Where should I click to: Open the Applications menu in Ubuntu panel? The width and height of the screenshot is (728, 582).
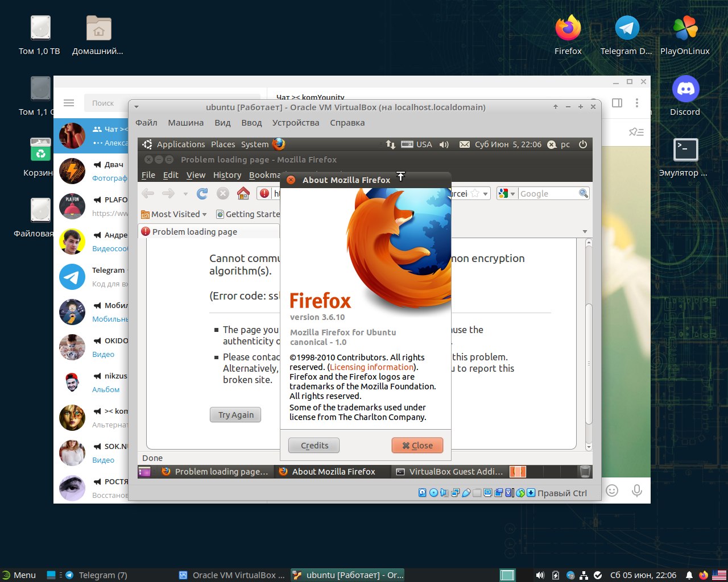[180, 144]
